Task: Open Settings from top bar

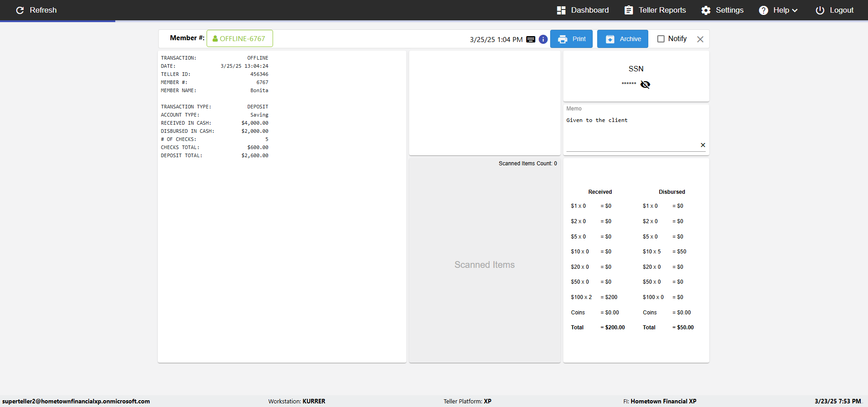Action: point(722,10)
